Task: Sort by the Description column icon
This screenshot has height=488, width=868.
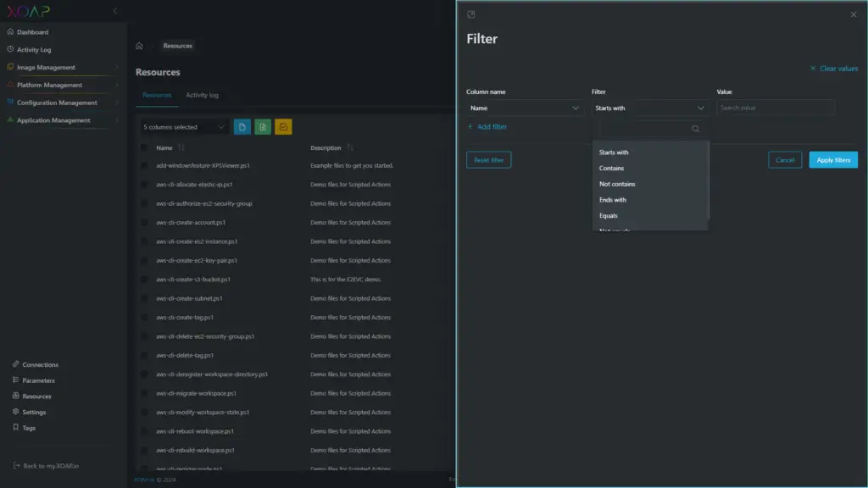Action: (350, 147)
